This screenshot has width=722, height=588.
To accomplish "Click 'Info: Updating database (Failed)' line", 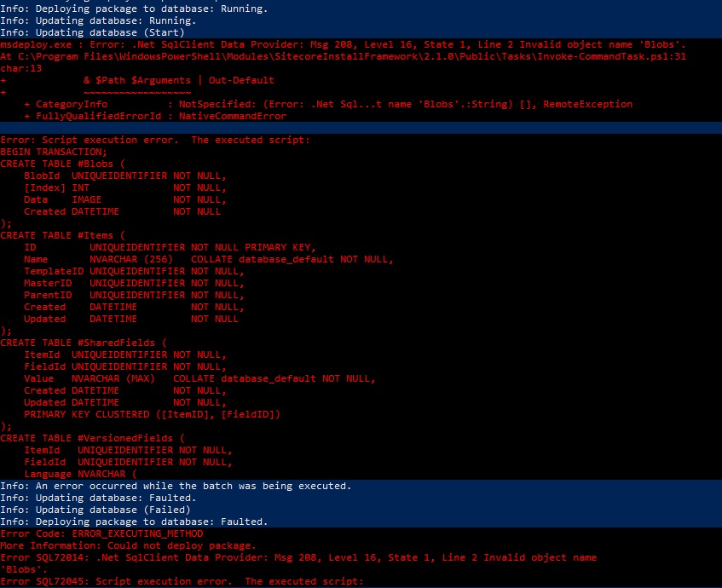I will (95, 510).
